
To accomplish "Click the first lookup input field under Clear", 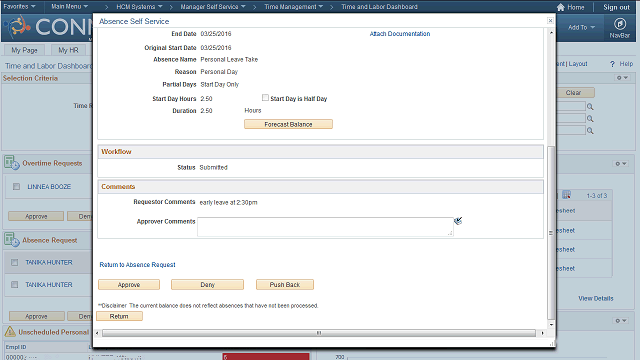I will pos(571,107).
